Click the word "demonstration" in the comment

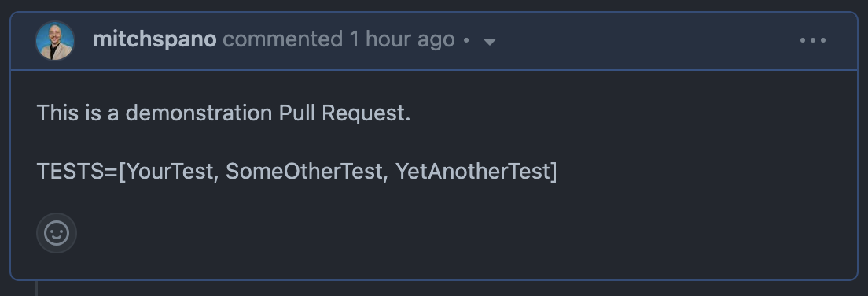click(x=199, y=113)
